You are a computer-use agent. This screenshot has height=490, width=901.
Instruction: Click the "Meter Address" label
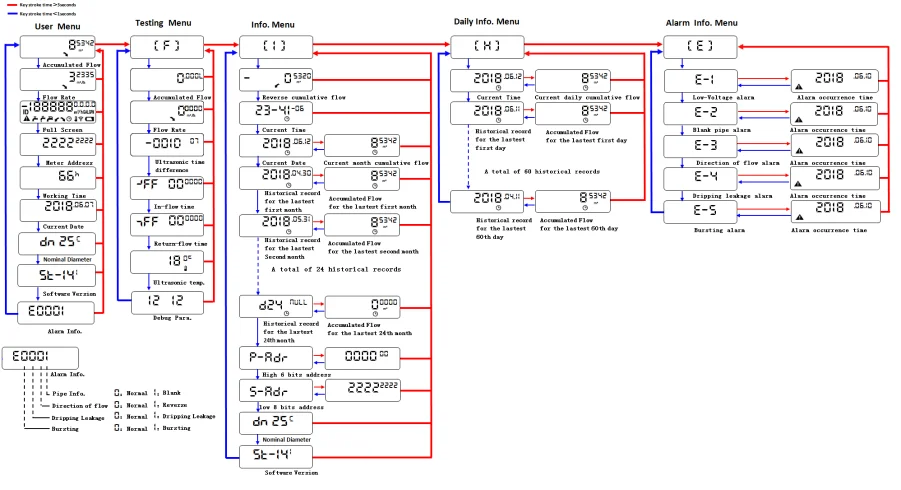[x=69, y=163]
